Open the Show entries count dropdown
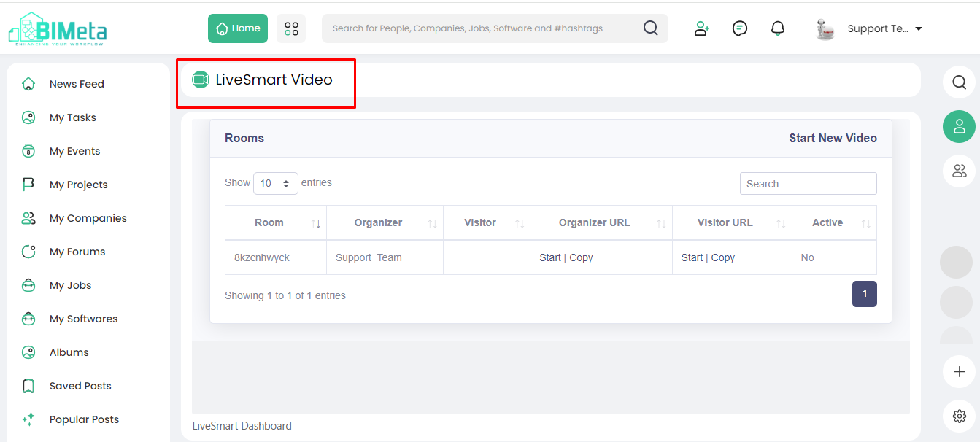The height and width of the screenshot is (442, 980). tap(276, 183)
